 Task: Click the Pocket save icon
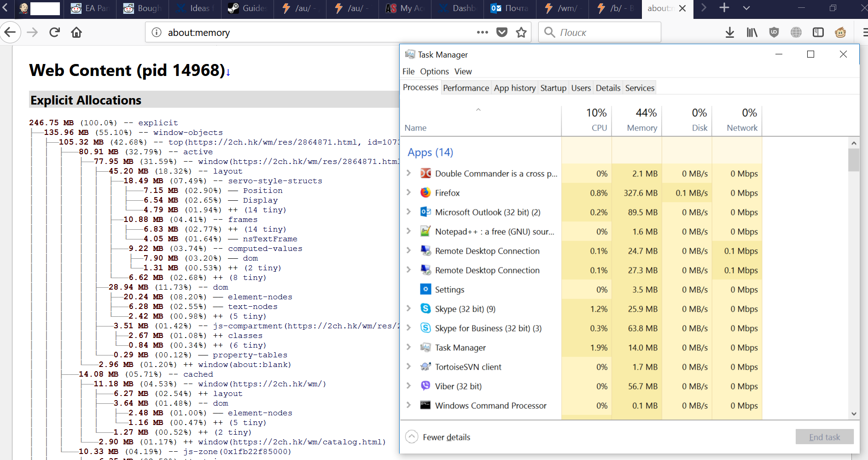click(502, 32)
